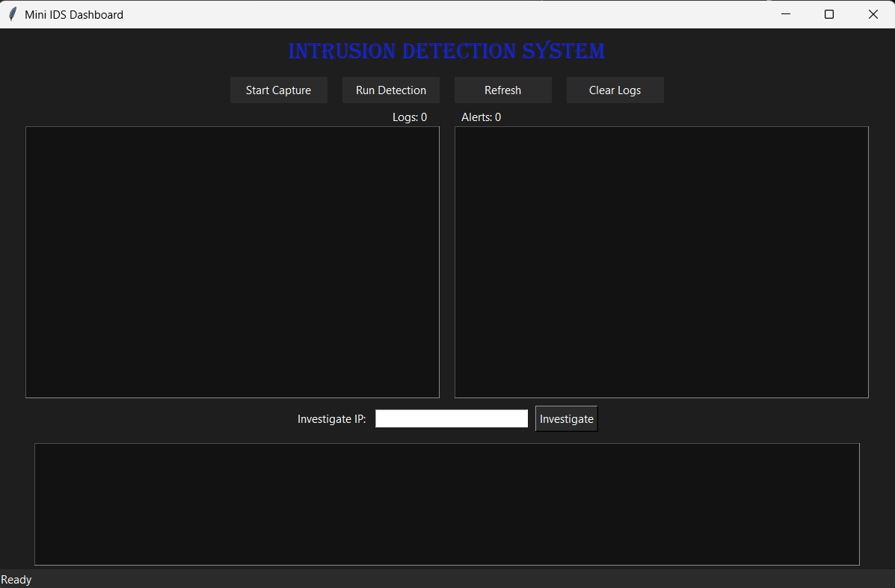Maximize the Mini IDS Dashboard window
The height and width of the screenshot is (588, 895).
point(829,14)
